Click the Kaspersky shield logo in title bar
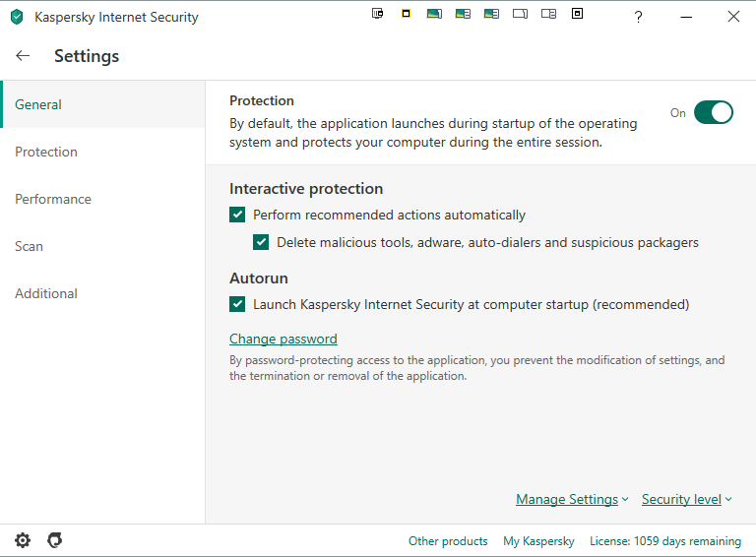This screenshot has height=557, width=756. [x=17, y=17]
